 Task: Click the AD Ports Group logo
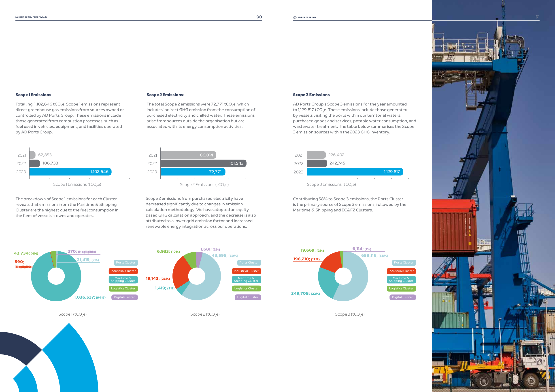(304, 17)
